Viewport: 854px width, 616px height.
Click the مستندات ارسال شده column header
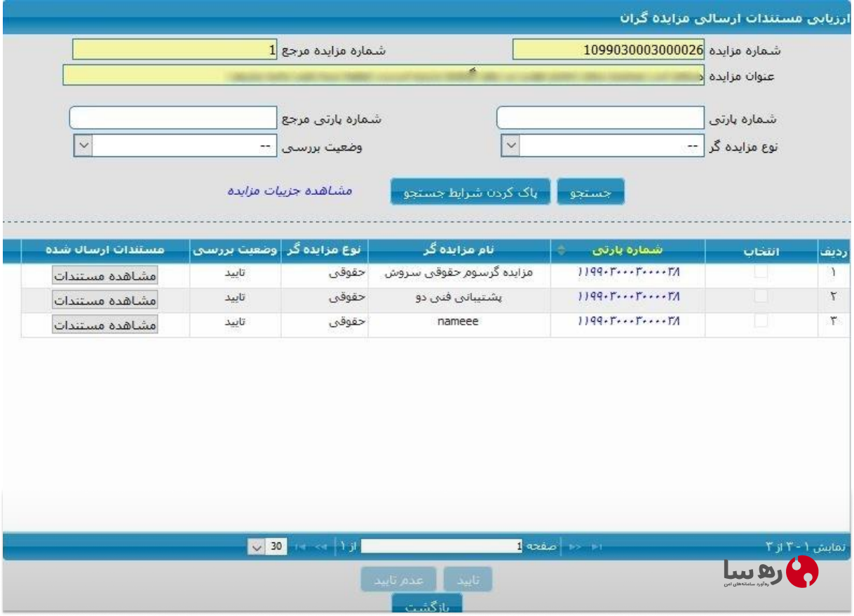click(105, 250)
